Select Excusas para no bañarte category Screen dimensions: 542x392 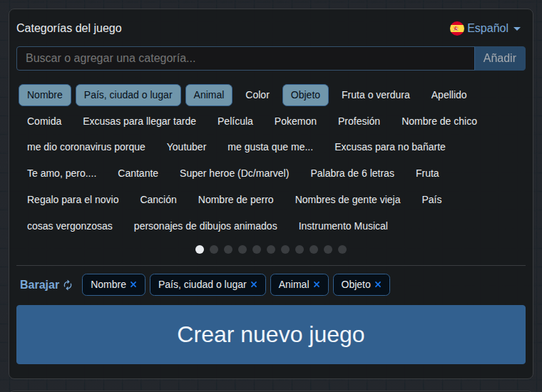[x=390, y=147]
